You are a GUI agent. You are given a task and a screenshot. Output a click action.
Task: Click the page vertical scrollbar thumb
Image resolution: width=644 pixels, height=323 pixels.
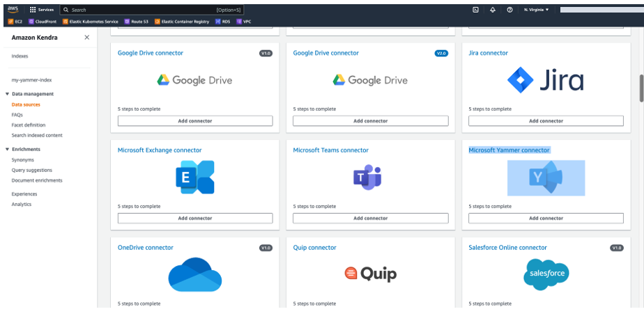click(641, 88)
